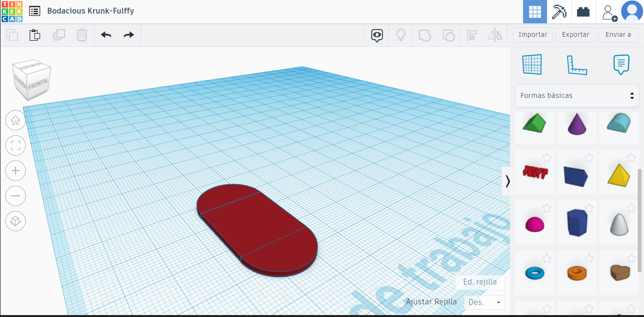
Task: Favorite the yellow pyramid star
Action: click(x=631, y=158)
